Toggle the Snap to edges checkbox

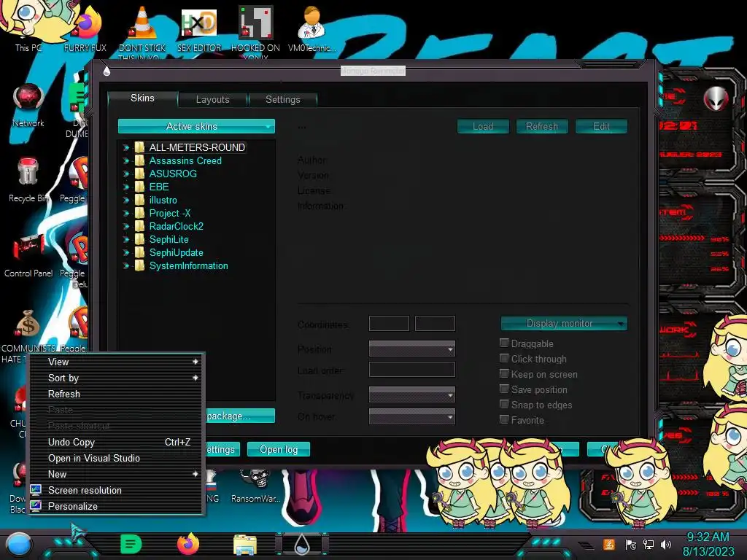click(x=504, y=404)
